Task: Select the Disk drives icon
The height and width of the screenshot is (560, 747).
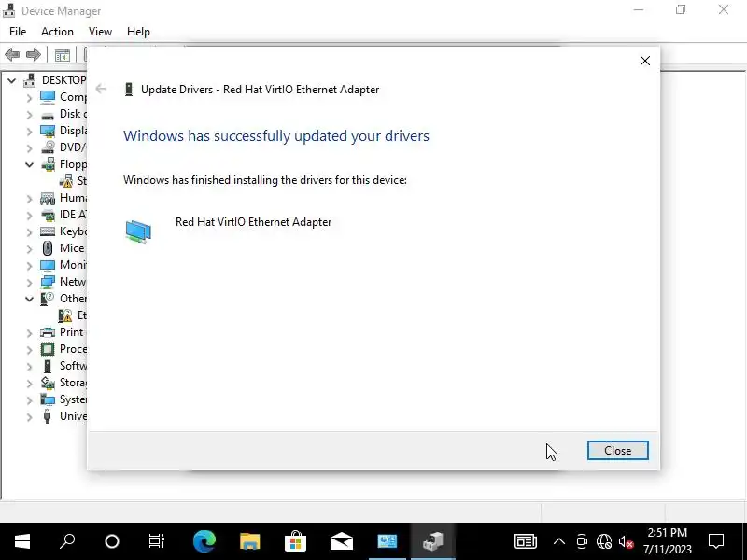Action: point(48,115)
